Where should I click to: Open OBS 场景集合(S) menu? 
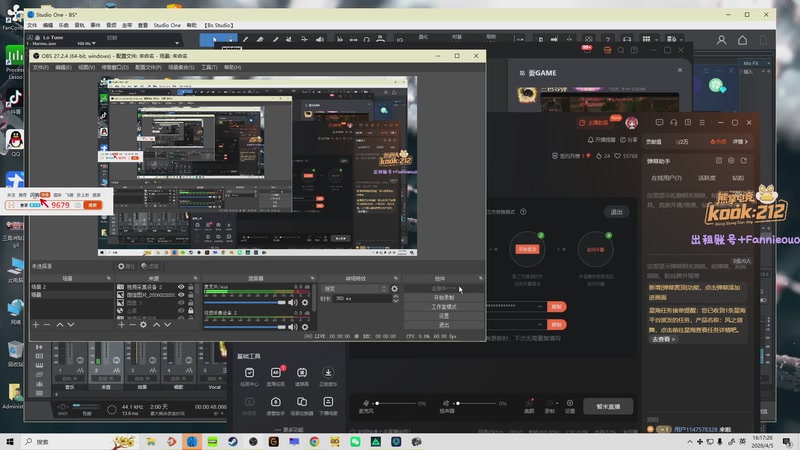(x=182, y=67)
